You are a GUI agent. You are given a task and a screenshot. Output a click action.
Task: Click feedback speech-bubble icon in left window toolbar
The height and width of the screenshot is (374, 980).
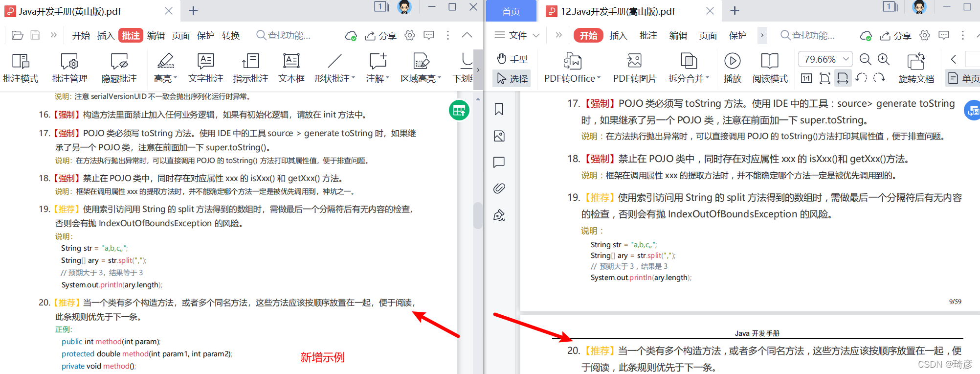(429, 35)
